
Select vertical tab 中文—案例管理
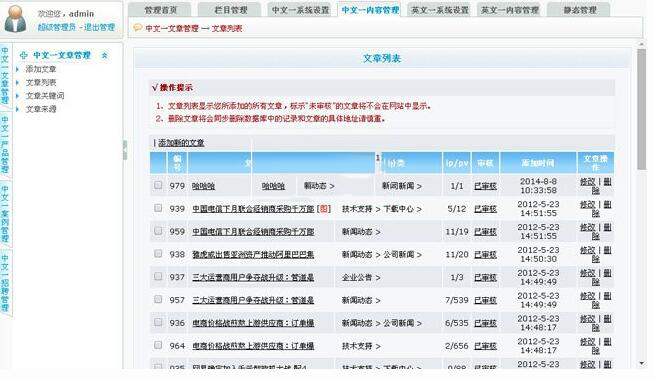(5, 214)
